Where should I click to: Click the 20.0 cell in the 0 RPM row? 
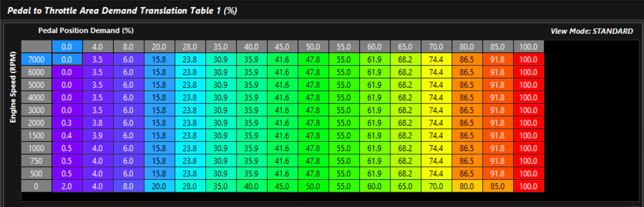coord(159,186)
